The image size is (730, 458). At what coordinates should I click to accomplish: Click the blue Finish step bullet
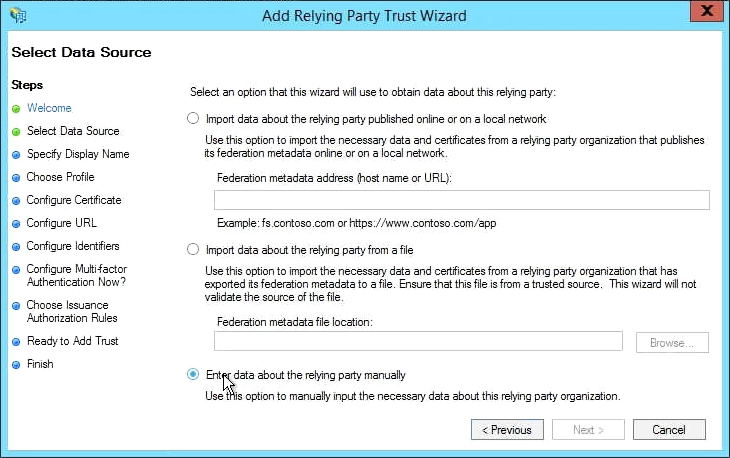(x=16, y=365)
